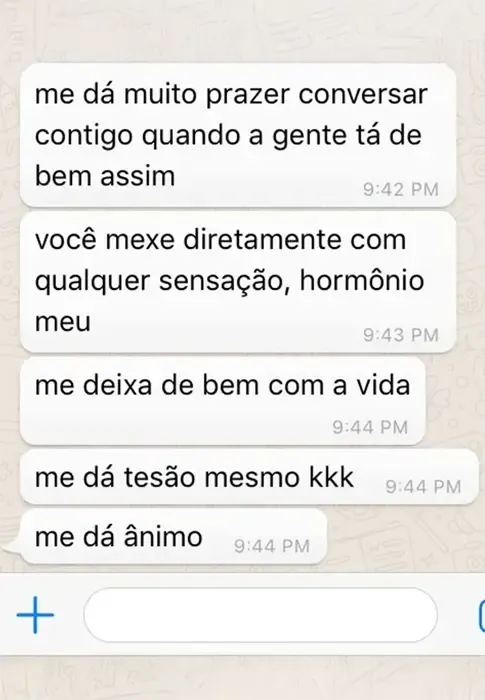This screenshot has width=485, height=700.
Task: Select the 'me deixa de bem com a vida' message
Action: 223,401
